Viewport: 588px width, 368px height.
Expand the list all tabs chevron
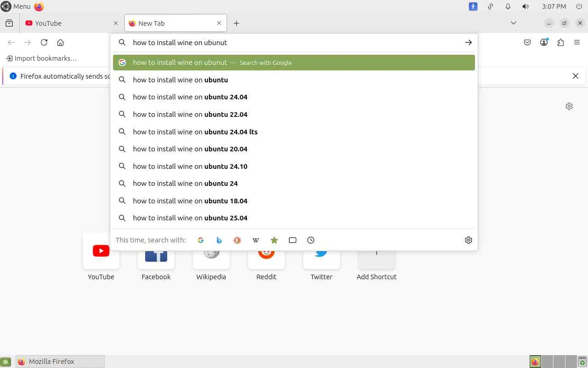[514, 23]
